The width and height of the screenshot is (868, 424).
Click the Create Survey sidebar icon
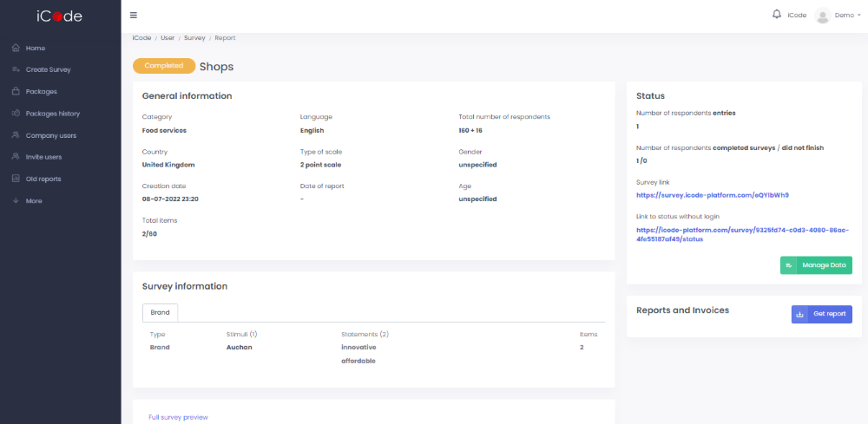coord(16,69)
